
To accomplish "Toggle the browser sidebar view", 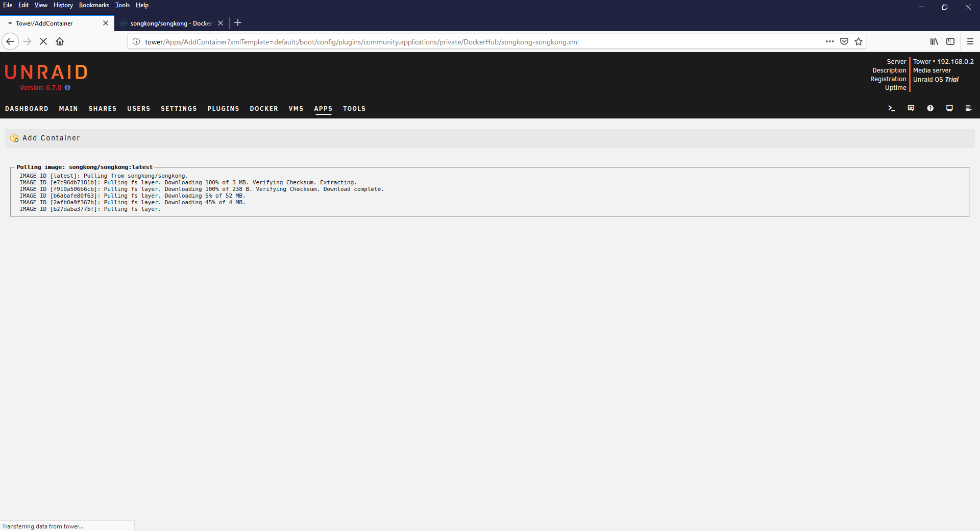I will 950,41.
